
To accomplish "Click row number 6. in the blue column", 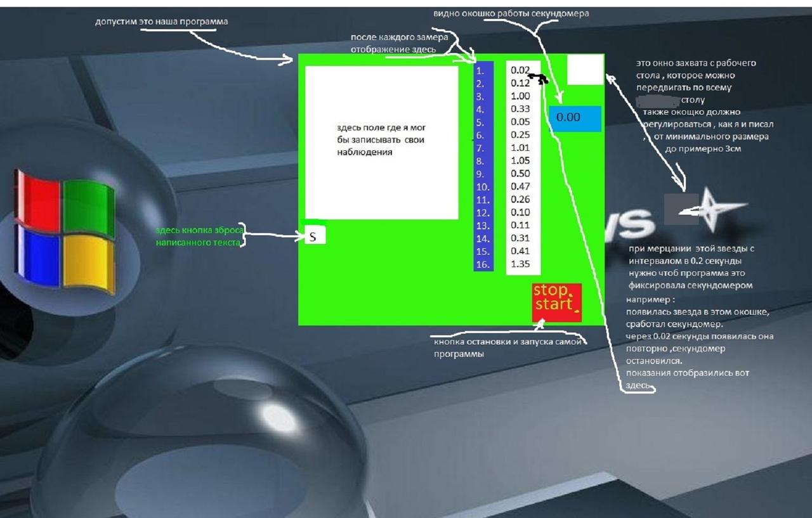I will (480, 136).
